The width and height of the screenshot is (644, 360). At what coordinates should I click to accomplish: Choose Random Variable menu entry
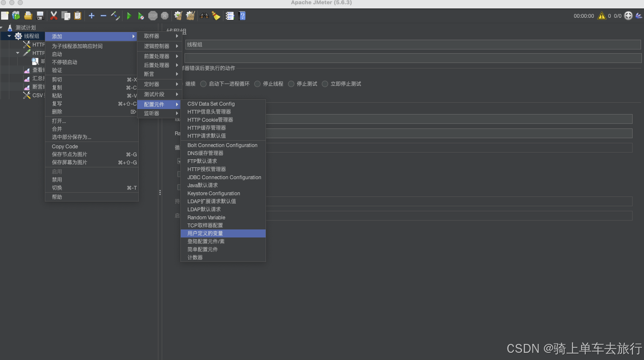click(223, 217)
